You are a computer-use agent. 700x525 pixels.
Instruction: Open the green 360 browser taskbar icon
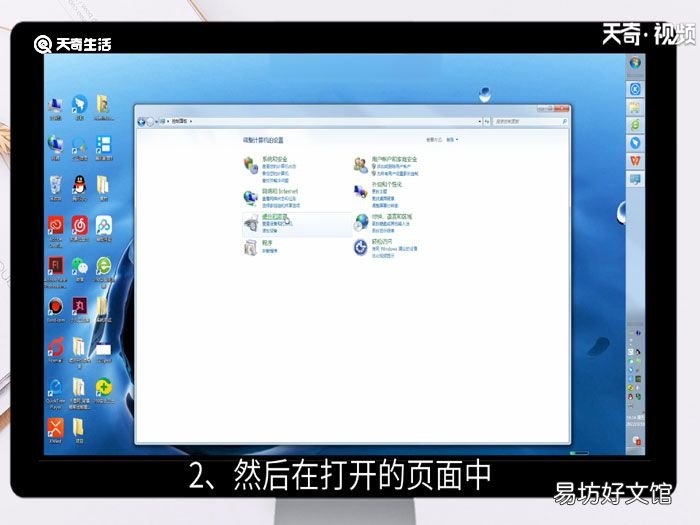[x=635, y=125]
